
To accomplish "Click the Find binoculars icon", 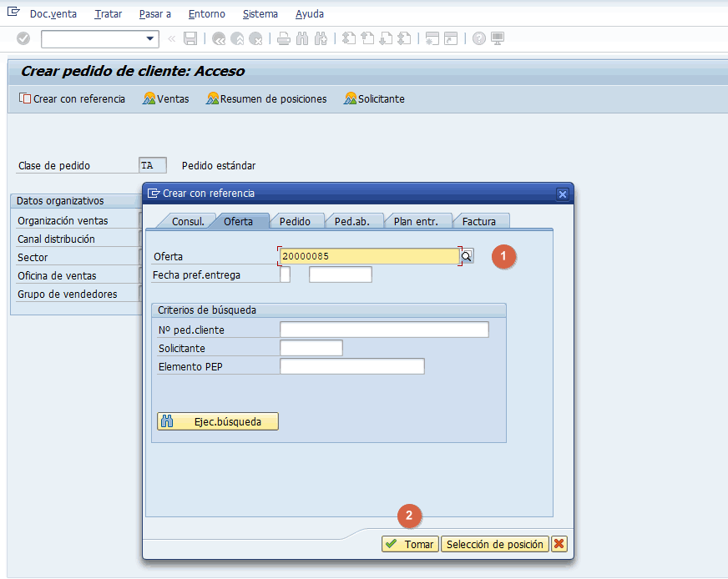I will [302, 38].
